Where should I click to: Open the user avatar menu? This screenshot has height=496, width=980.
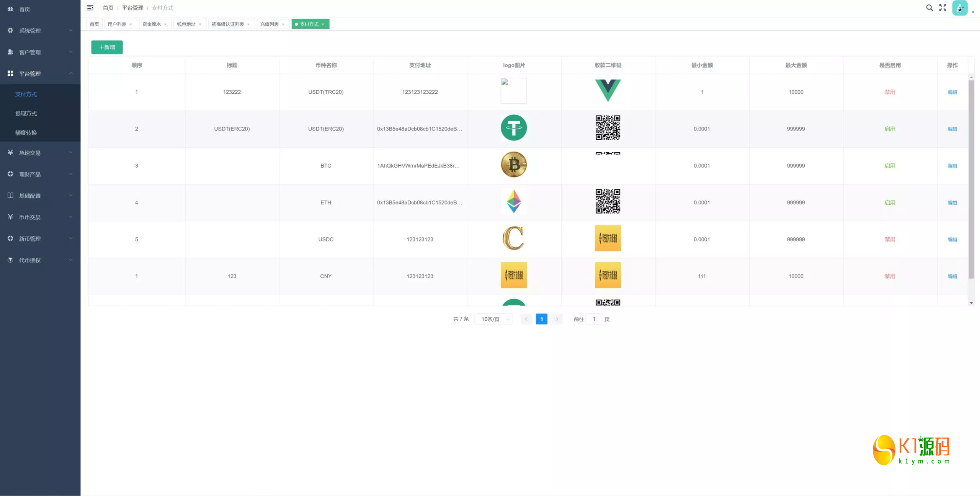point(960,8)
